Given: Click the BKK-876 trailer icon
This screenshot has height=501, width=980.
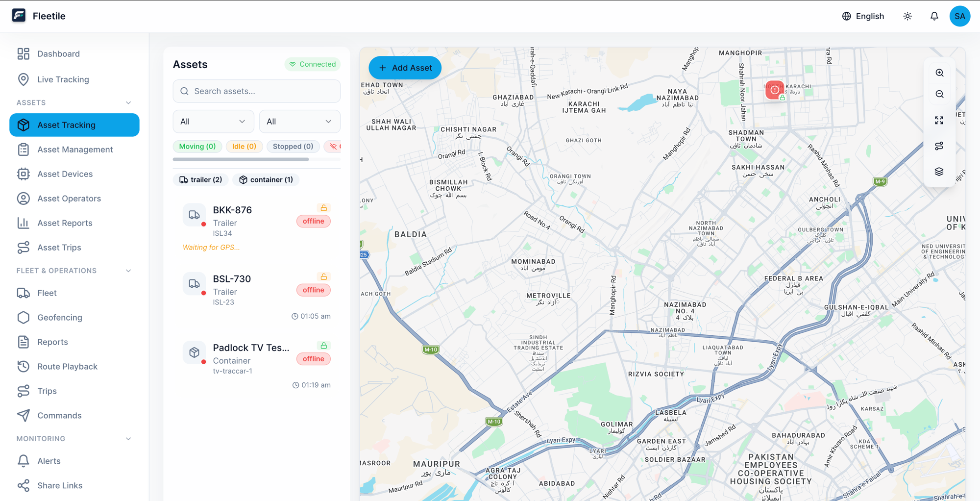Looking at the screenshot, I should tap(194, 215).
